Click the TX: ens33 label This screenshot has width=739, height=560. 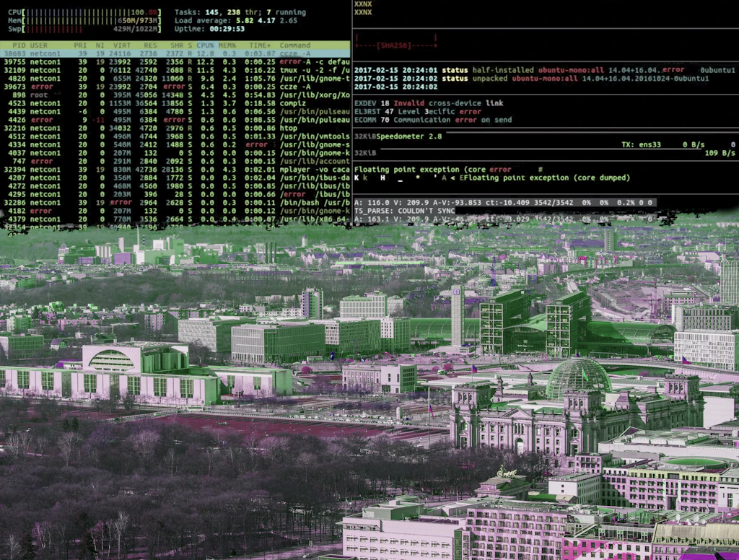pyautogui.click(x=641, y=145)
